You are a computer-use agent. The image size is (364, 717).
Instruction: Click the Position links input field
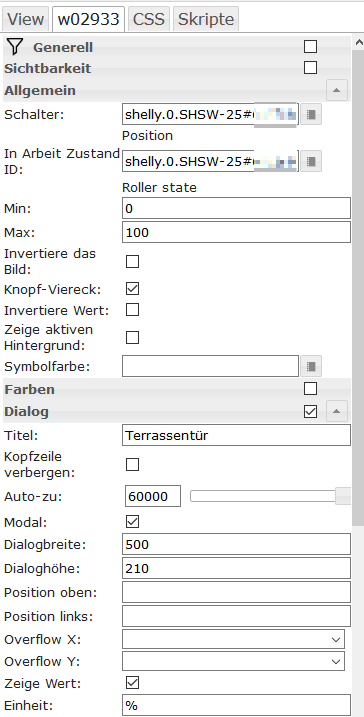click(x=236, y=616)
